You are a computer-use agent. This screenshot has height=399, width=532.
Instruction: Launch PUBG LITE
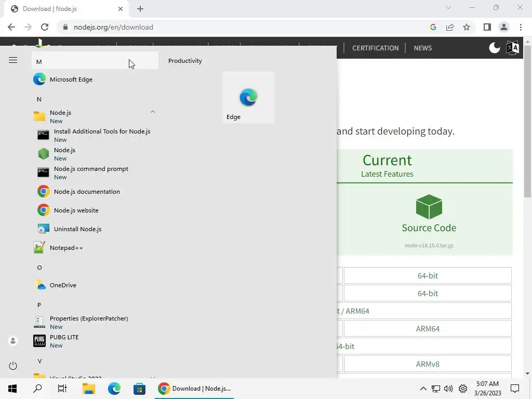pos(95,341)
